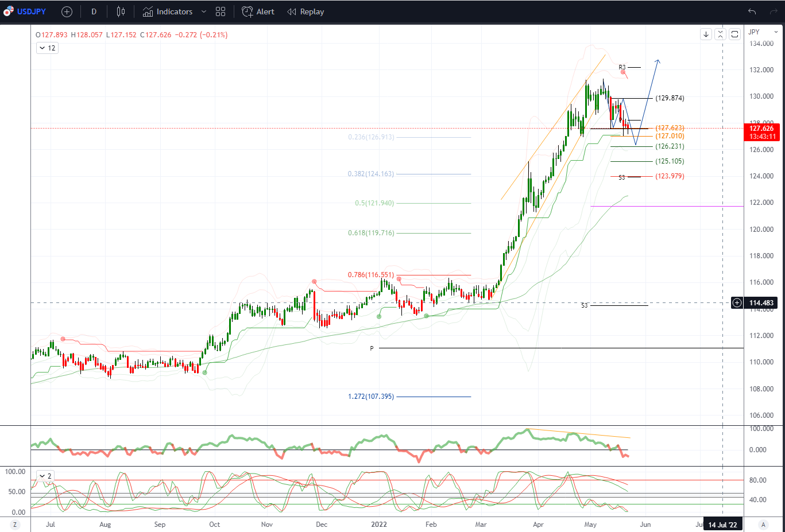Click the USDJPY symbol search
Image resolution: width=785 pixels, height=532 pixels.
25,11
